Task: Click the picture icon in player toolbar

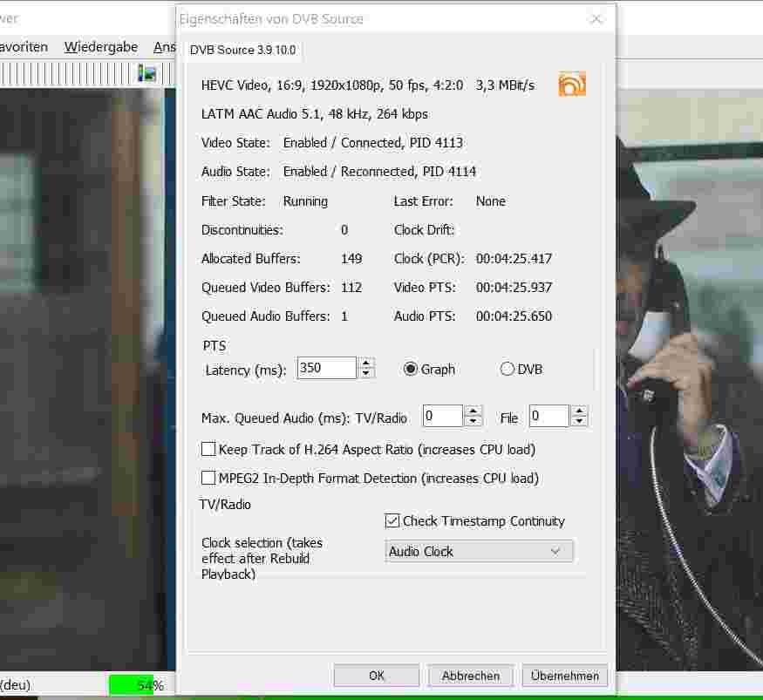Action: tap(147, 73)
